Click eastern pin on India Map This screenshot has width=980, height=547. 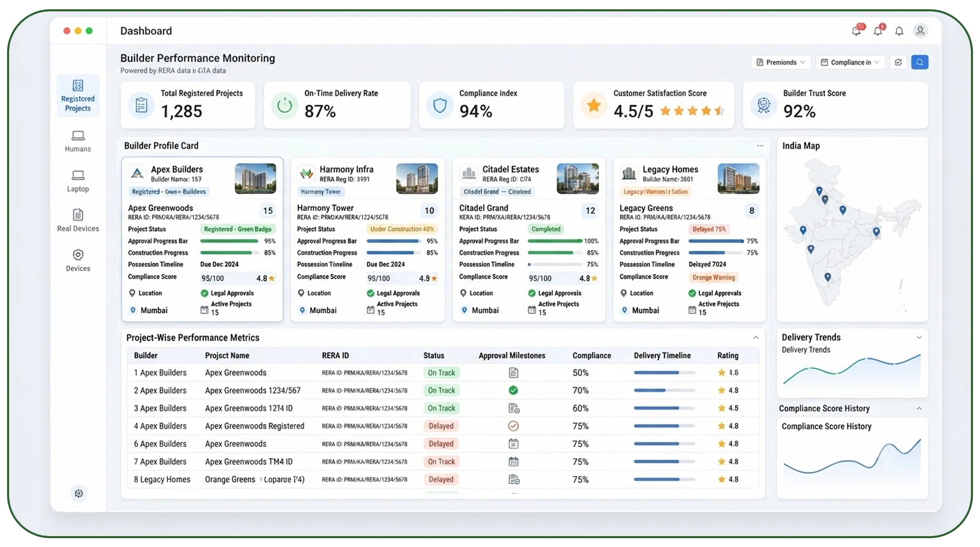(x=876, y=231)
